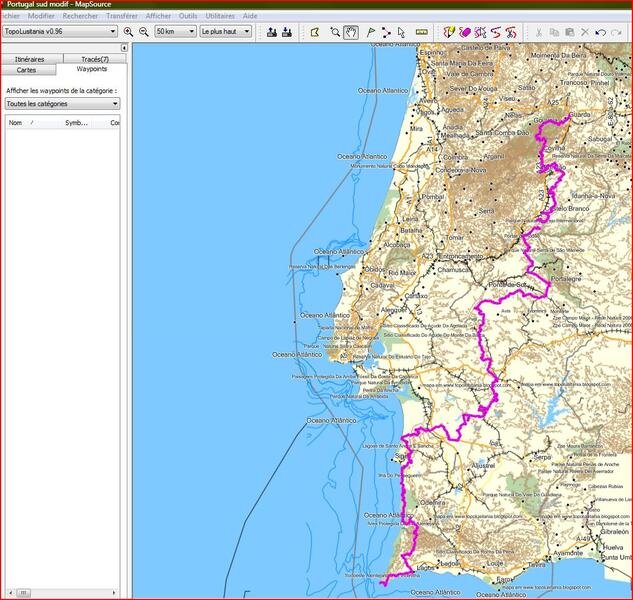
Task: Click the undo arrow icon
Action: (600, 32)
